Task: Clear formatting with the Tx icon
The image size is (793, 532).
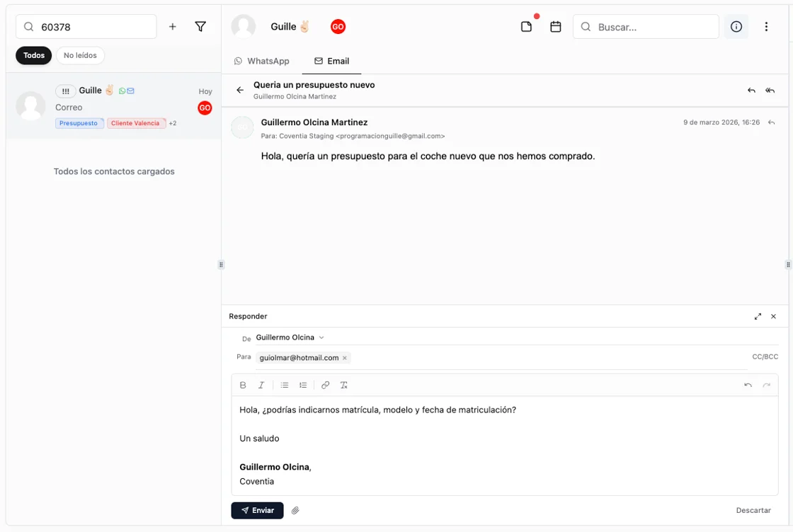Action: (x=344, y=385)
